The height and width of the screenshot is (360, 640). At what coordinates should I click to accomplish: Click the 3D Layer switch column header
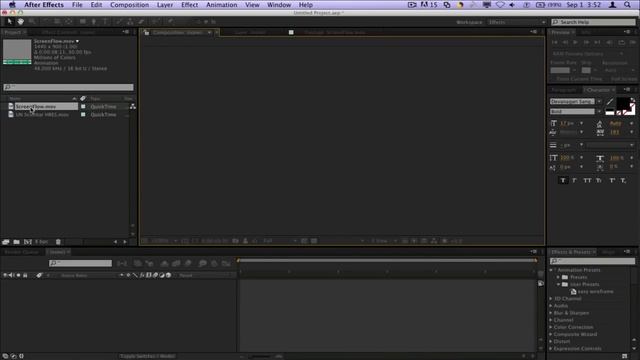(x=168, y=276)
